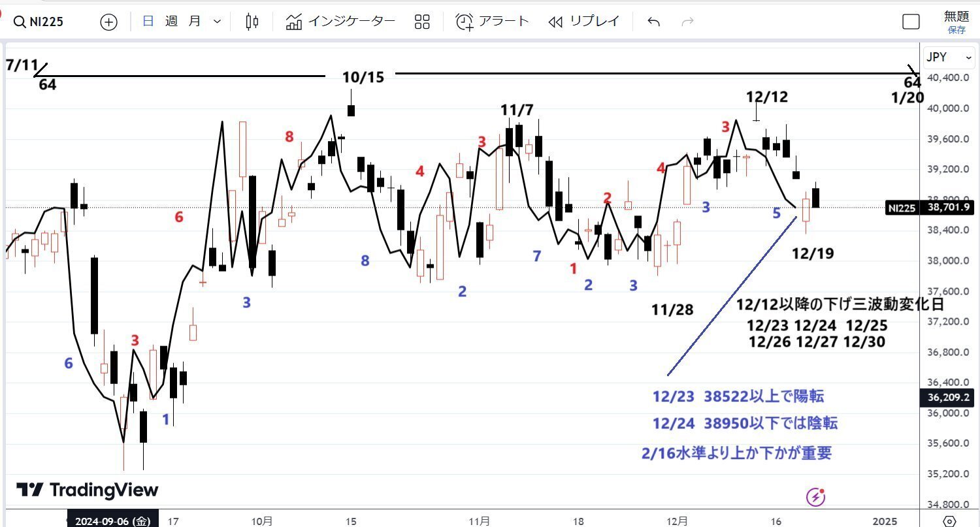The image size is (980, 527).
Task: Switch to the weekly (週) timeframe
Action: [x=171, y=22]
